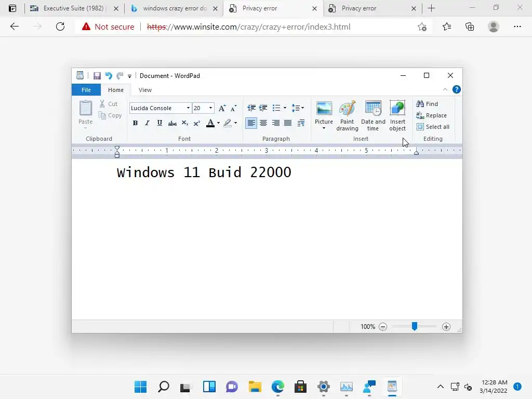Open the Lucida Console font dropdown
The image size is (532, 399).
tap(188, 108)
